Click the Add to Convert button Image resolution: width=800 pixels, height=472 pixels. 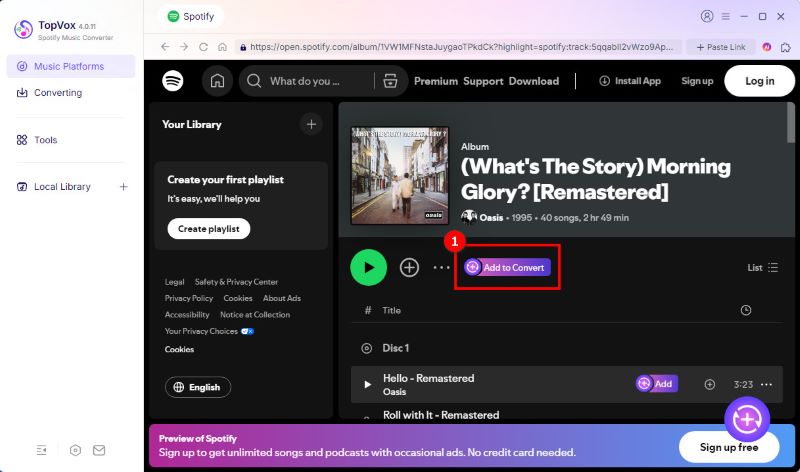507,267
